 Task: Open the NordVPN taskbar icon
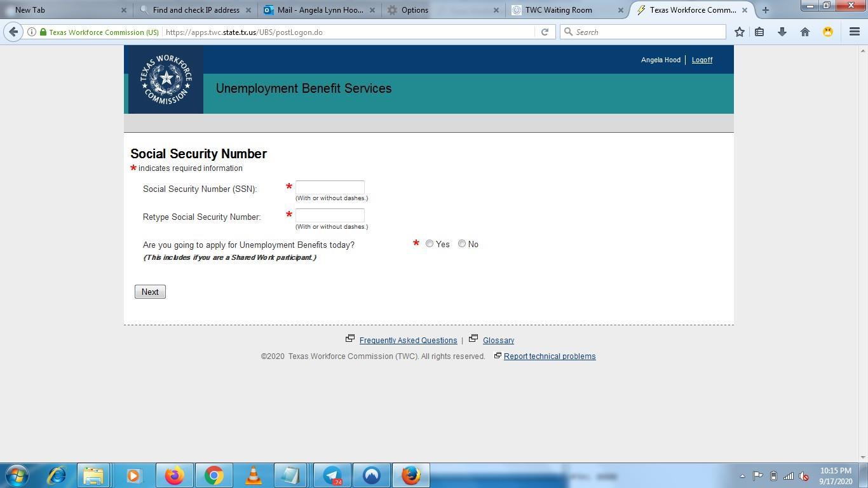[x=372, y=475]
